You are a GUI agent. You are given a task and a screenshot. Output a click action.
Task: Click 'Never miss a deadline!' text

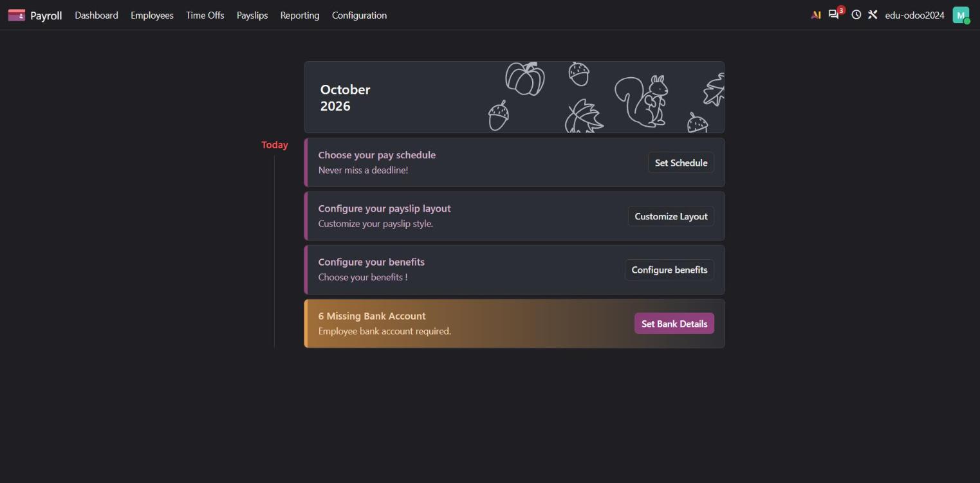364,170
